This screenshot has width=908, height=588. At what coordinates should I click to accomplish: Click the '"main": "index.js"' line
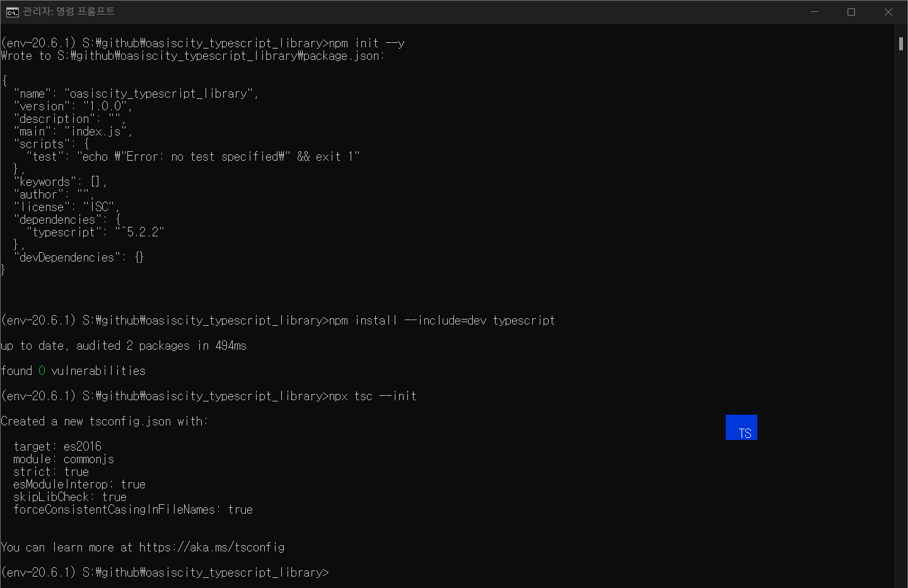click(x=73, y=131)
